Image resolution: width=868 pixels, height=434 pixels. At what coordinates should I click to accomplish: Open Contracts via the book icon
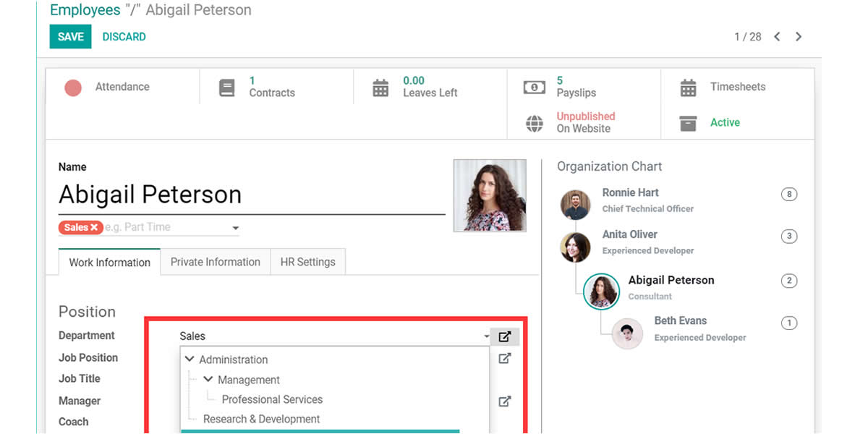tap(227, 88)
